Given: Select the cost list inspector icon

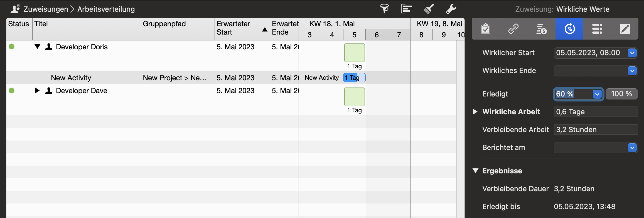Looking at the screenshot, I should (x=541, y=29).
